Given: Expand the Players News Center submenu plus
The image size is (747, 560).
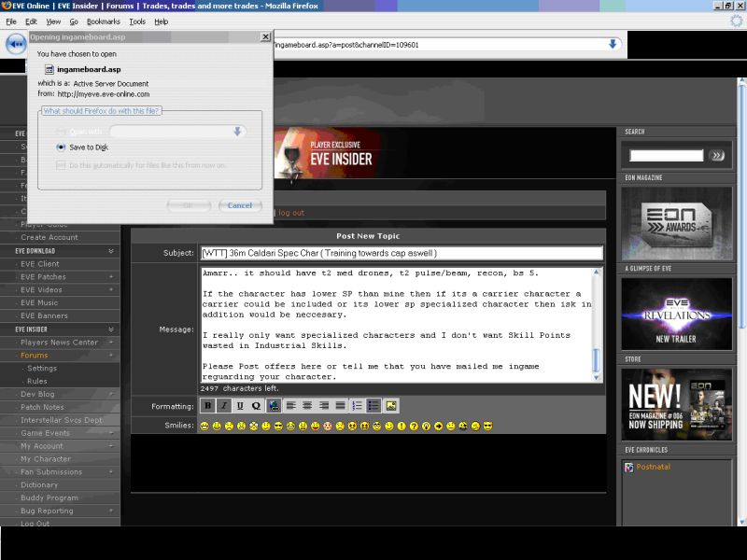Looking at the screenshot, I should (x=111, y=342).
